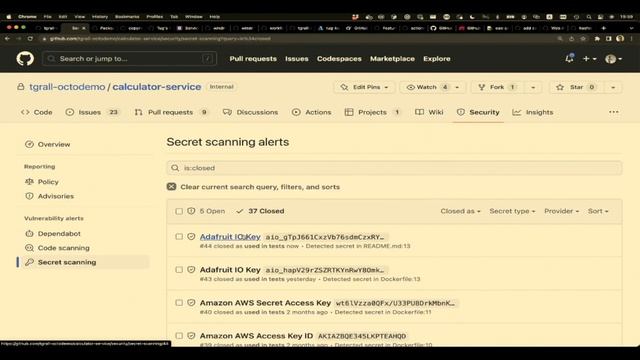The width and height of the screenshot is (640, 360).
Task: Open Codespaces in top navigation
Action: tap(339, 59)
